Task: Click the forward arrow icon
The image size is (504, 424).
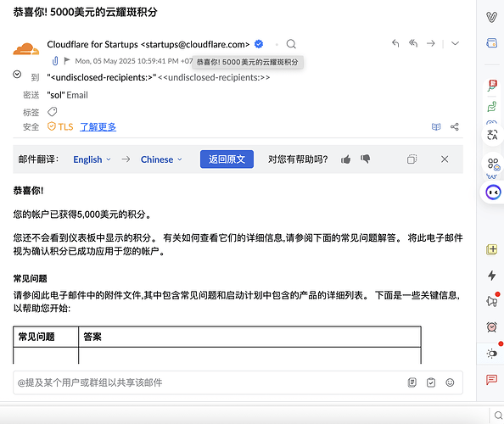Action: [x=431, y=43]
